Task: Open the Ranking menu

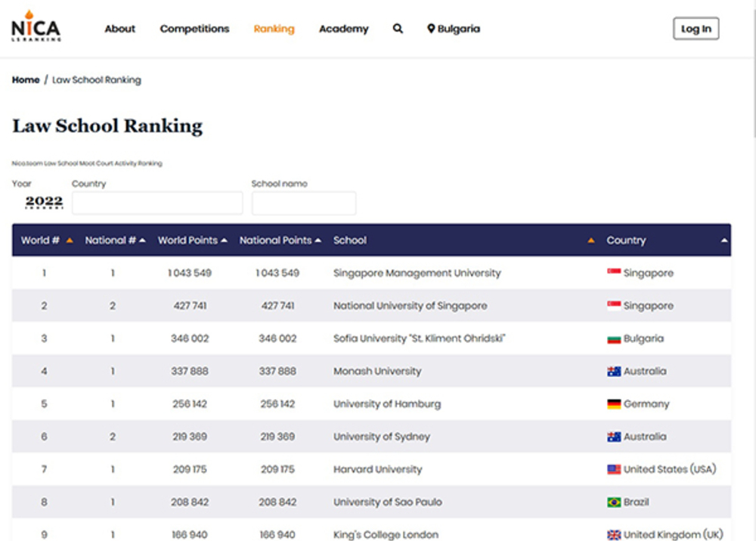Action: [x=274, y=29]
